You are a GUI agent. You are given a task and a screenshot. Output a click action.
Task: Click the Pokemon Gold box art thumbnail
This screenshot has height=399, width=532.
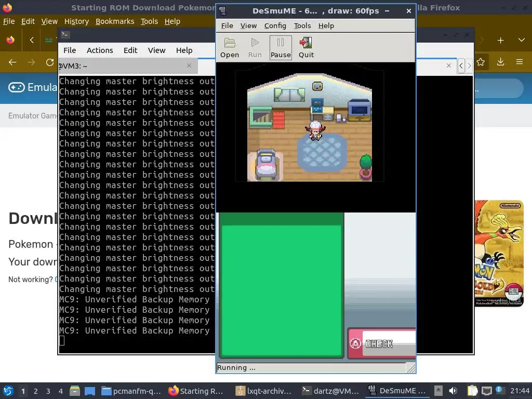click(x=499, y=254)
